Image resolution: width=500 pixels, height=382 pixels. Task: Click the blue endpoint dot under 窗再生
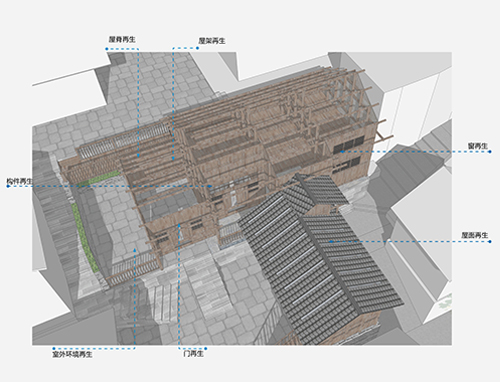click(x=490, y=152)
